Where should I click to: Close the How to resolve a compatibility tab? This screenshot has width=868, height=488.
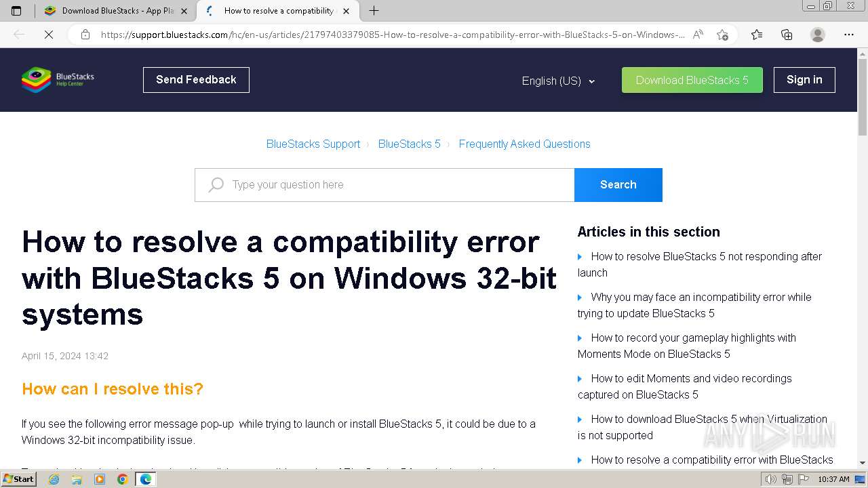click(347, 11)
